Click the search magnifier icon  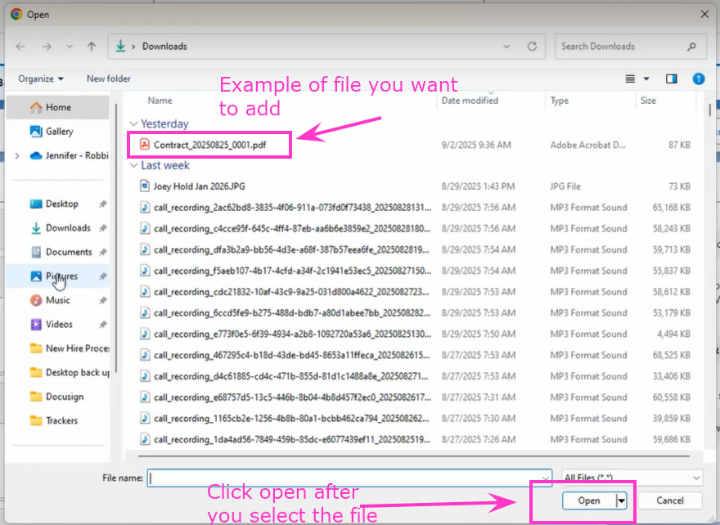(x=692, y=46)
